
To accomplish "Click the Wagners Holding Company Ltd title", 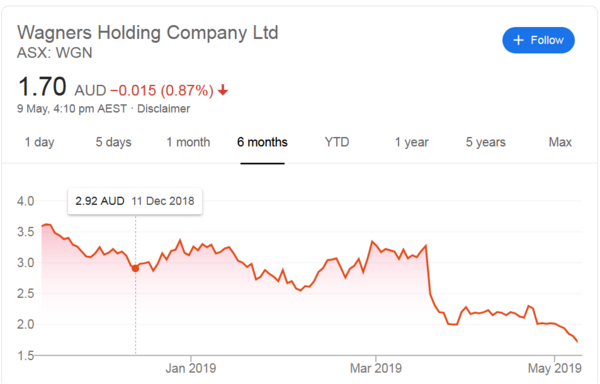I will point(148,33).
